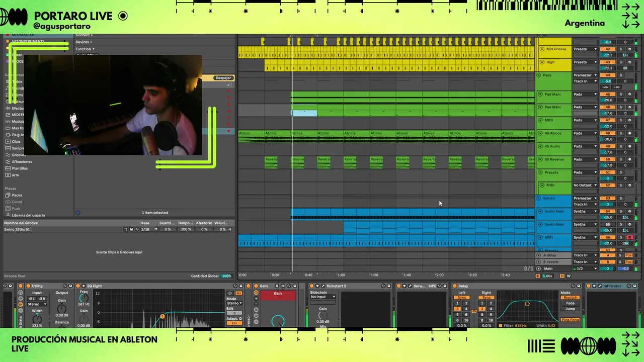Screen dimensions: 644x362
Task: Toggle EQ Eight Adaptive Q On button
Action: coord(234,323)
